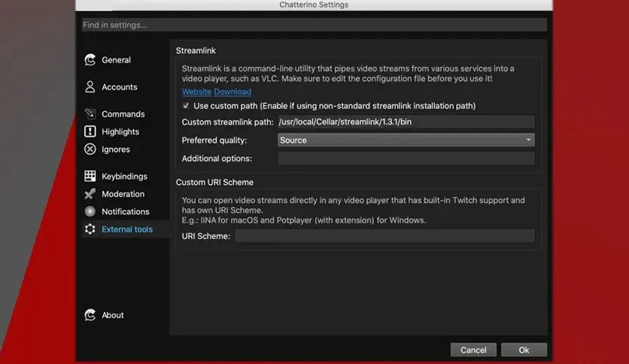Click the Moderation tools icon
Viewport: 629px width, 364px height.
90,193
